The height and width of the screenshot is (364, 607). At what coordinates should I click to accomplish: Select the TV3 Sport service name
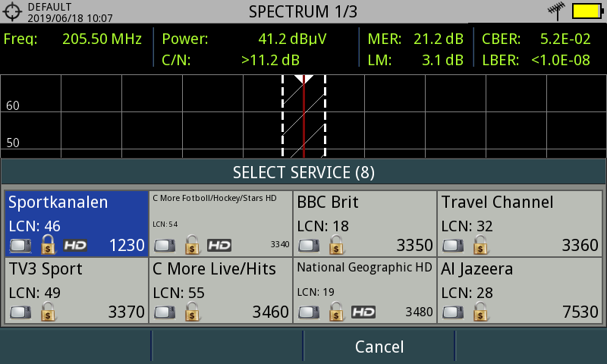pos(46,269)
